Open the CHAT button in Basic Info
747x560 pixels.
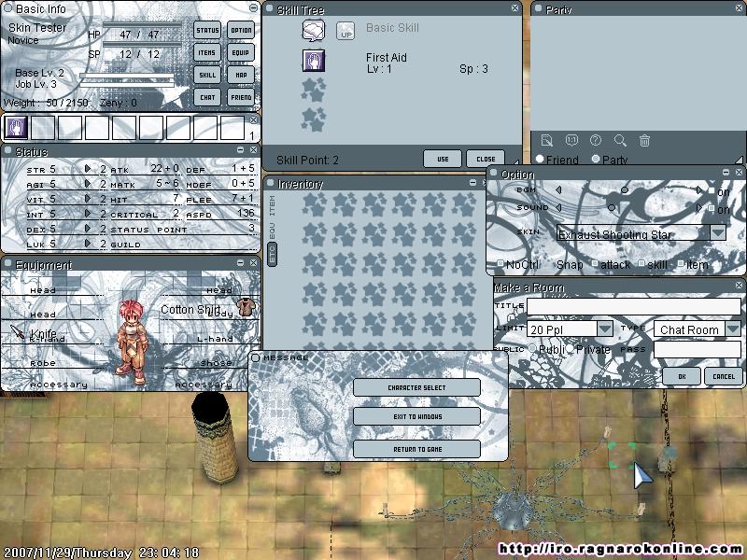pos(207,97)
